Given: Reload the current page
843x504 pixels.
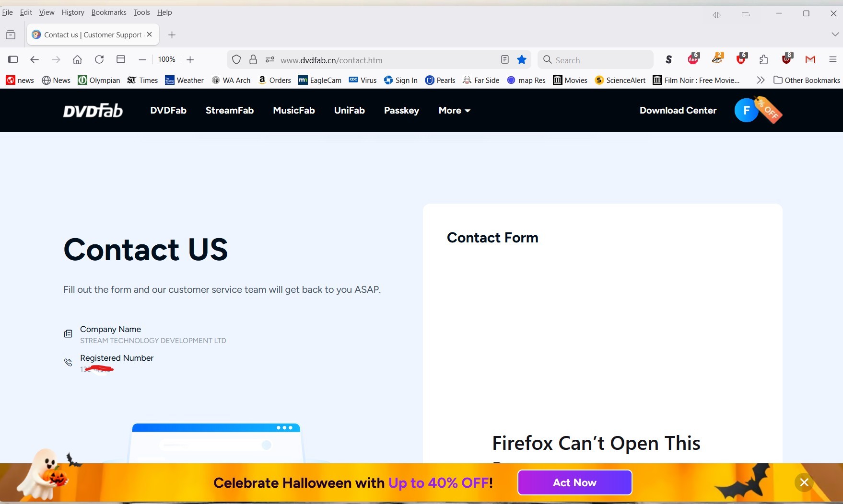Looking at the screenshot, I should pyautogui.click(x=99, y=59).
